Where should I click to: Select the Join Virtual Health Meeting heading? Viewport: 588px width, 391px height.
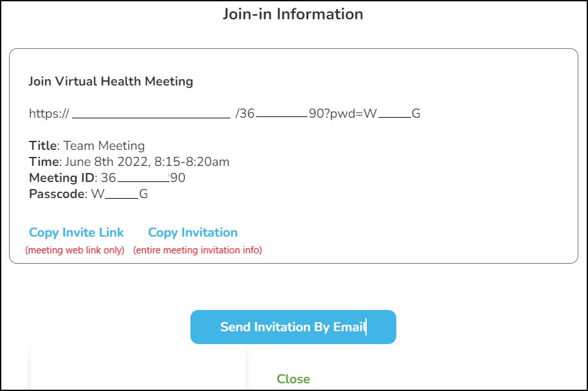pos(111,82)
